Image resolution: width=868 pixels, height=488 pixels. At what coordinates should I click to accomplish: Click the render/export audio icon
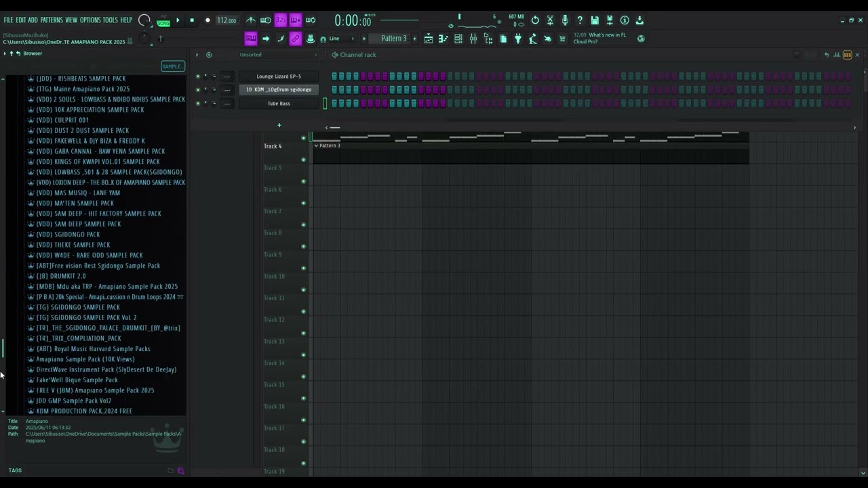(610, 20)
